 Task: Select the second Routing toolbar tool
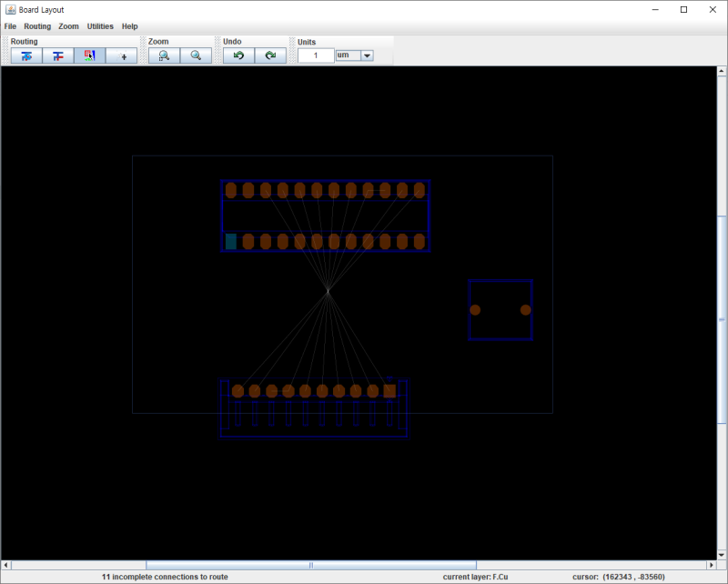(x=57, y=55)
